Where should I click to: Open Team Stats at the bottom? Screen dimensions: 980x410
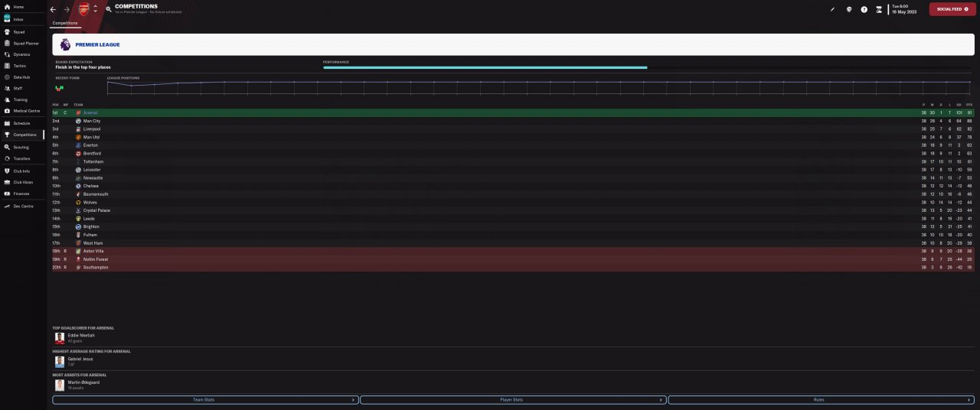[x=205, y=400]
